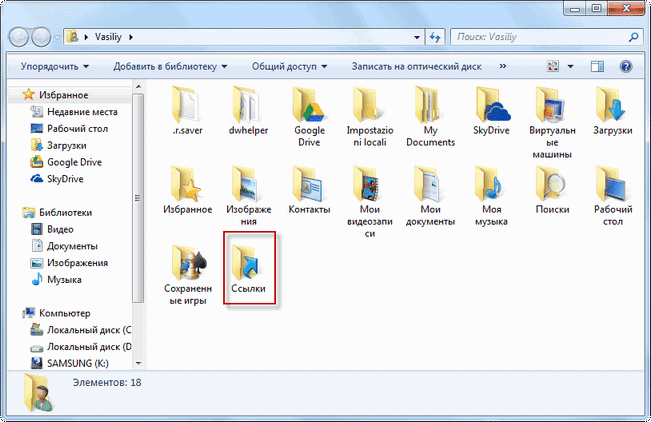Select the Мои документы folder
The width and height of the screenshot is (651, 422).
click(431, 196)
